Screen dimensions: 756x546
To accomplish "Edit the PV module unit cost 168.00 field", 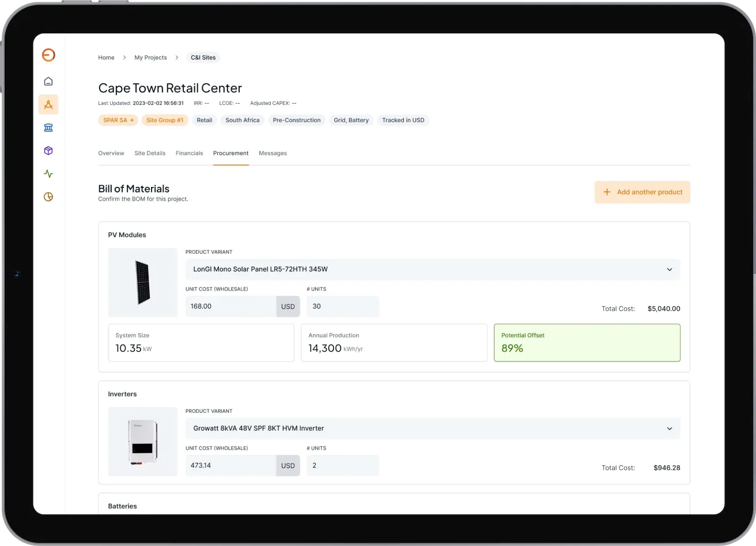I will (x=230, y=307).
